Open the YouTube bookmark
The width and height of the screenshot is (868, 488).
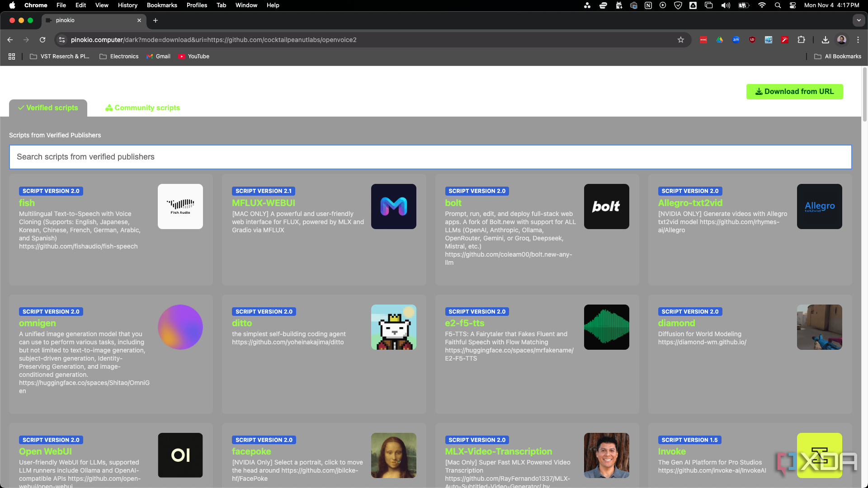(x=193, y=56)
